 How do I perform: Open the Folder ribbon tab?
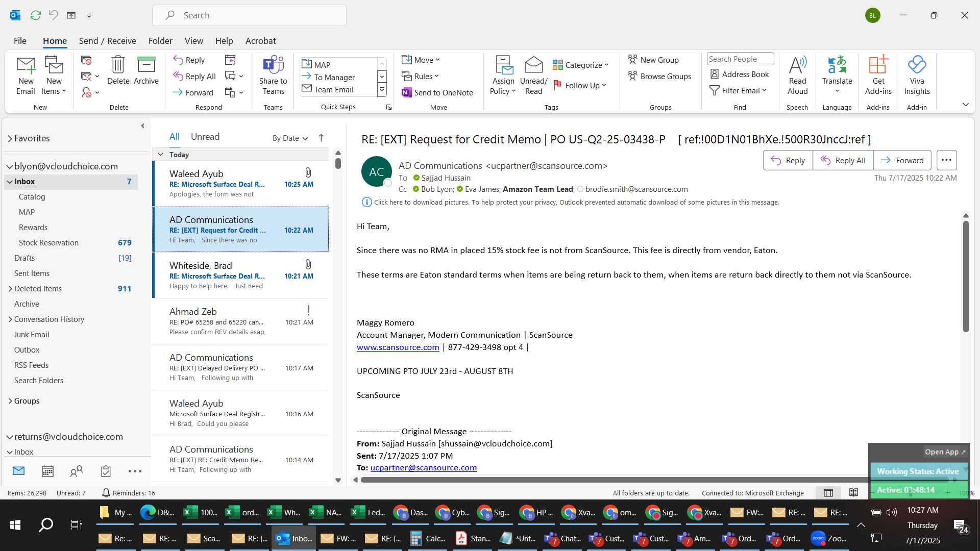[x=160, y=41]
